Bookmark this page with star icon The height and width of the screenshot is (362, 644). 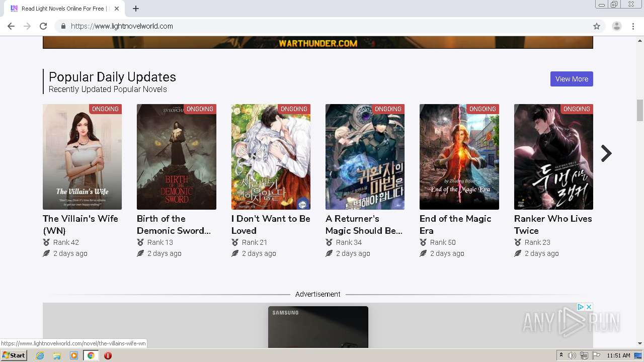point(597,26)
